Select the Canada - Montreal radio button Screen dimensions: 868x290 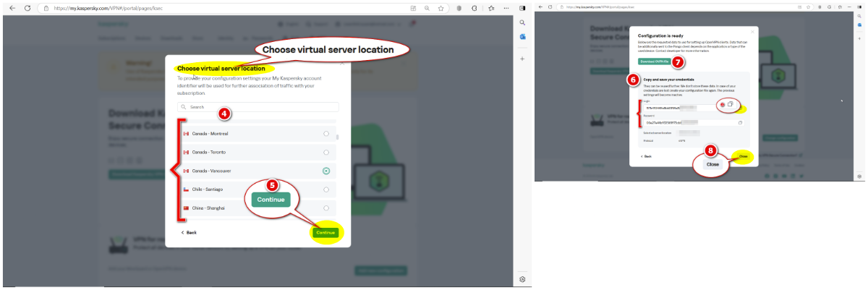point(326,134)
